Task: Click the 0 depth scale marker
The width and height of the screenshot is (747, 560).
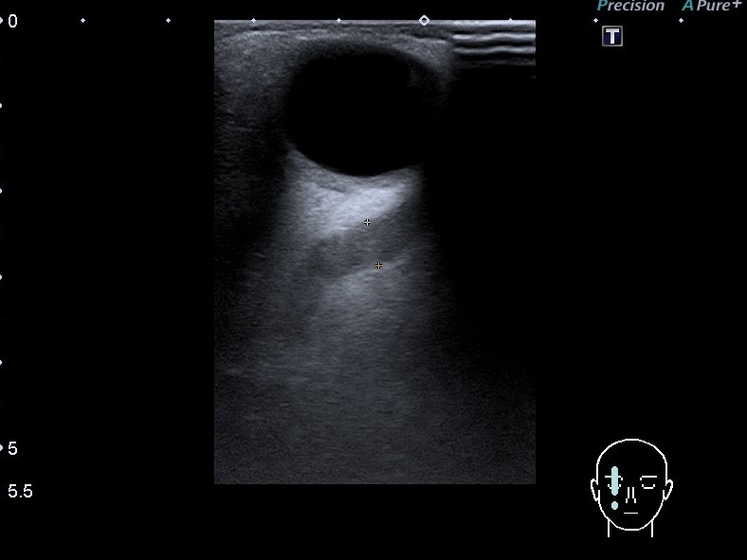Action: coord(11,21)
